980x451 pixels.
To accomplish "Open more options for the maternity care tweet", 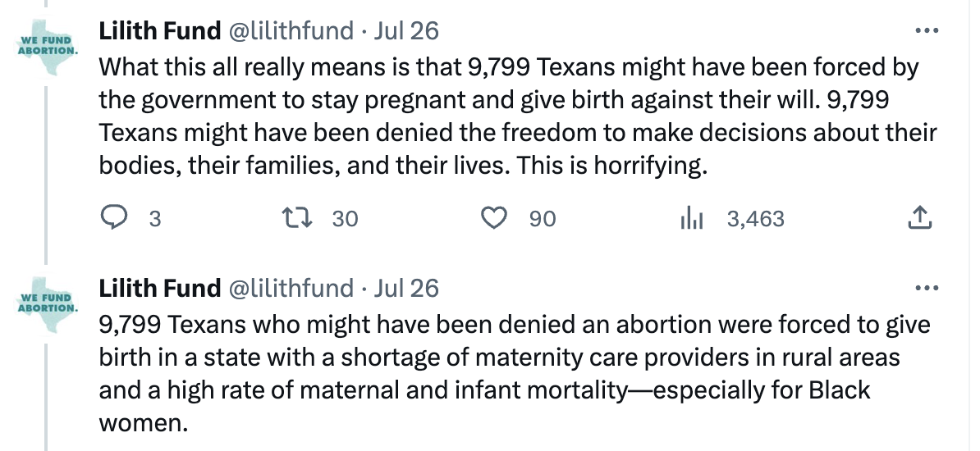I will pyautogui.click(x=926, y=288).
